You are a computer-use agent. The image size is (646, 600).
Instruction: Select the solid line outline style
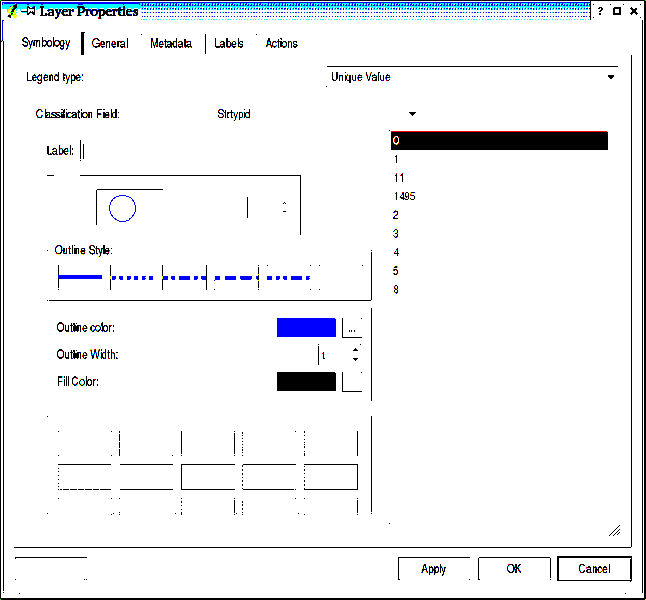tap(81, 277)
